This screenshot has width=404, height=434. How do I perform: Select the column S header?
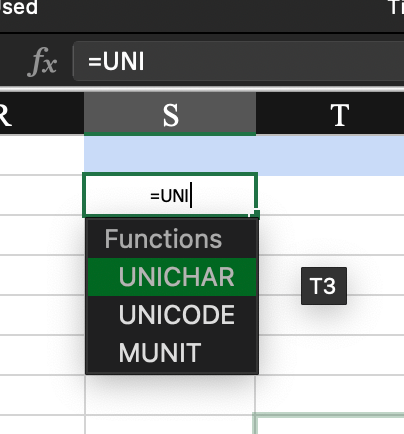pyautogui.click(x=170, y=114)
